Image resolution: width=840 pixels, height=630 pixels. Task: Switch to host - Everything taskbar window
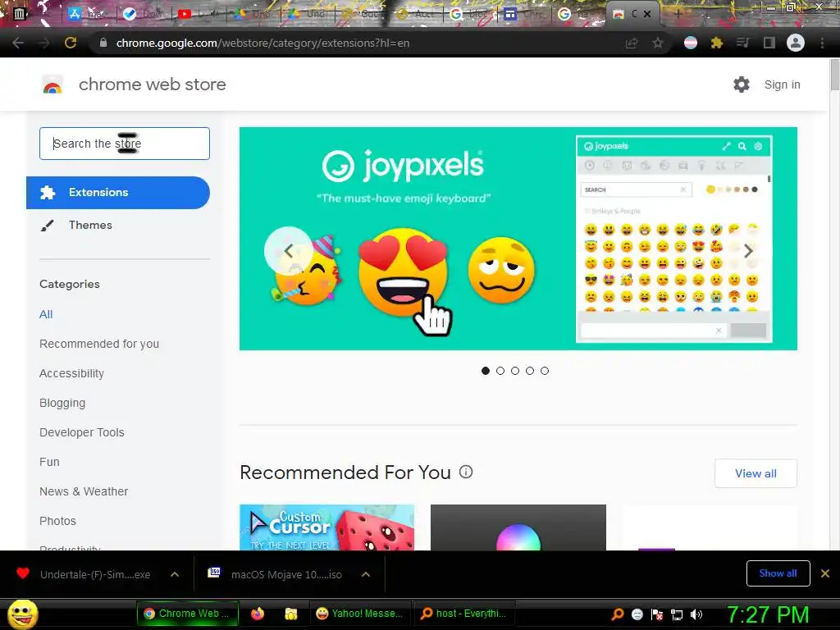(x=465, y=614)
